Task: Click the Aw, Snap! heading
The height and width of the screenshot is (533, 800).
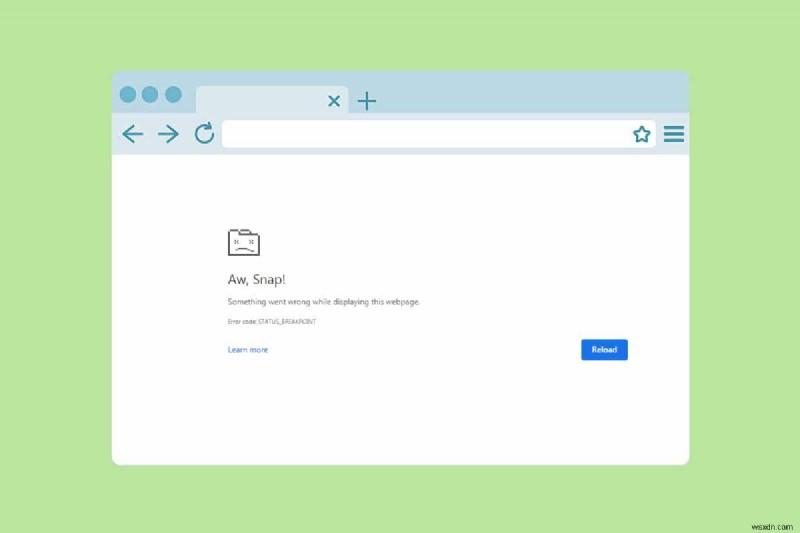Action: [x=257, y=280]
